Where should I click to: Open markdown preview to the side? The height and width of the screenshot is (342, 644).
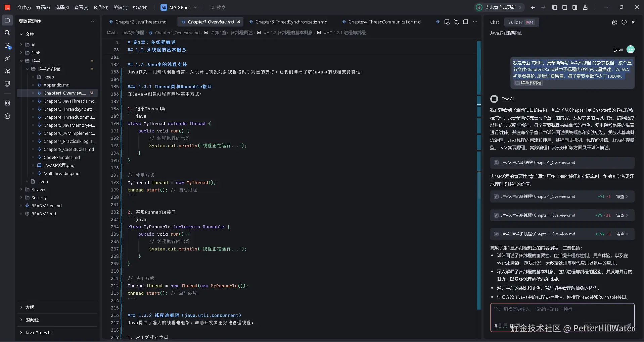pyautogui.click(x=447, y=22)
